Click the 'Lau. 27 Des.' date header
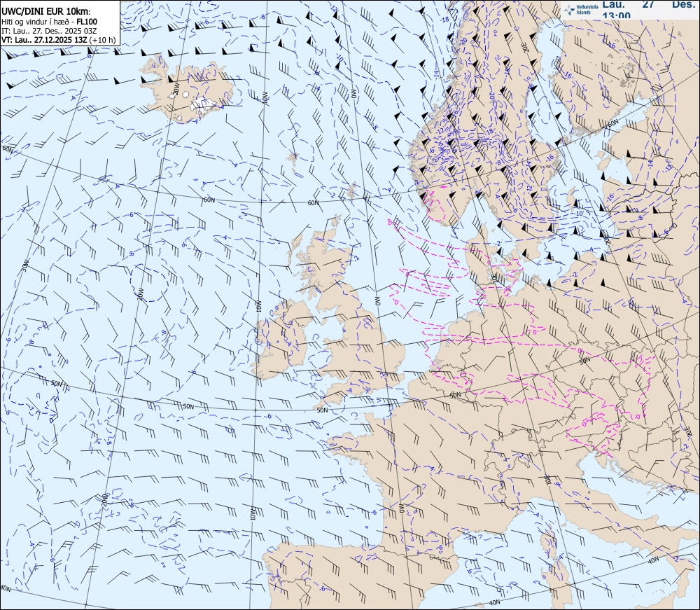This screenshot has width=700, height=610. [x=649, y=4]
